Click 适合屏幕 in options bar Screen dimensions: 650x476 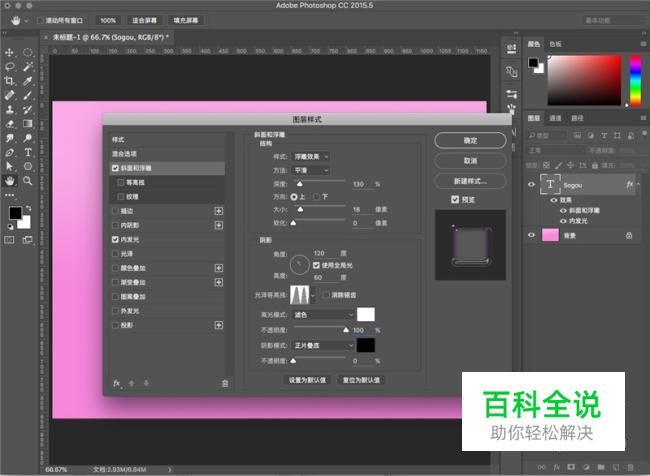point(144,20)
